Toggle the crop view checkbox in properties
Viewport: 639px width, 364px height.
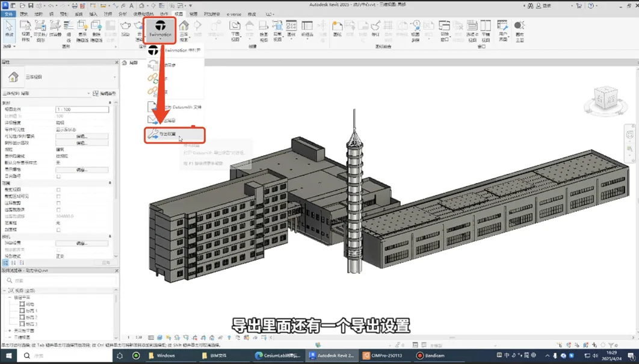pos(58,190)
